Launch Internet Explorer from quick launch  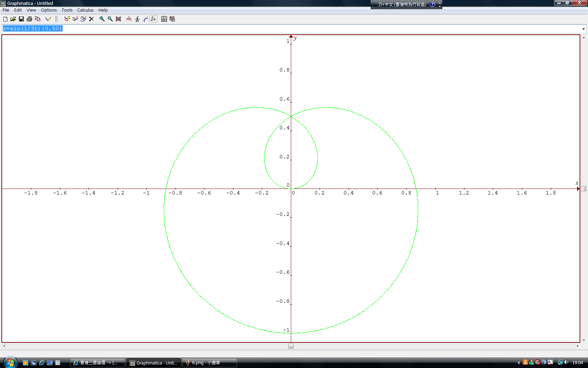pos(42,363)
